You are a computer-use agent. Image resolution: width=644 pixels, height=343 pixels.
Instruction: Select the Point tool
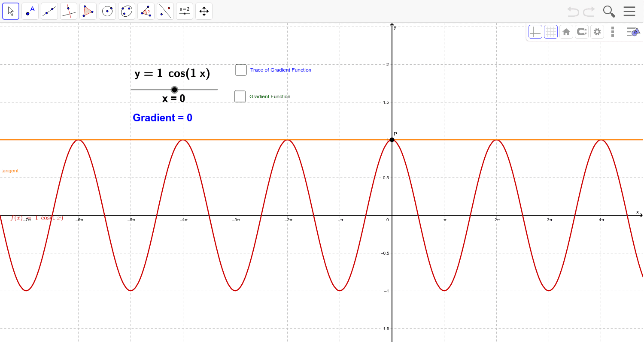30,11
